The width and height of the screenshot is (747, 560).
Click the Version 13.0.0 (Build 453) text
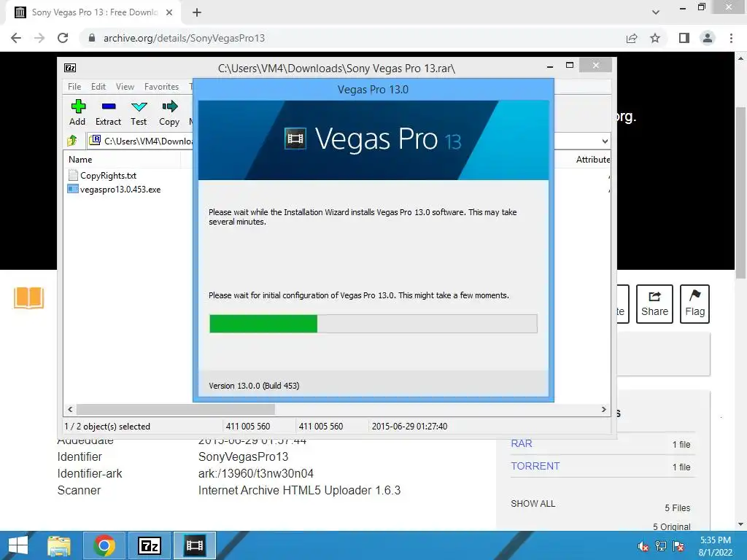[x=254, y=386]
